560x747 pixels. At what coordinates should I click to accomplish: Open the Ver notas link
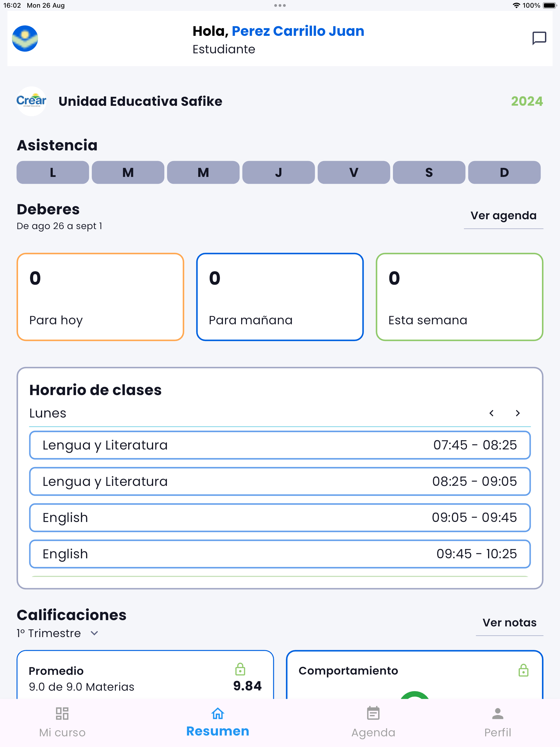509,622
